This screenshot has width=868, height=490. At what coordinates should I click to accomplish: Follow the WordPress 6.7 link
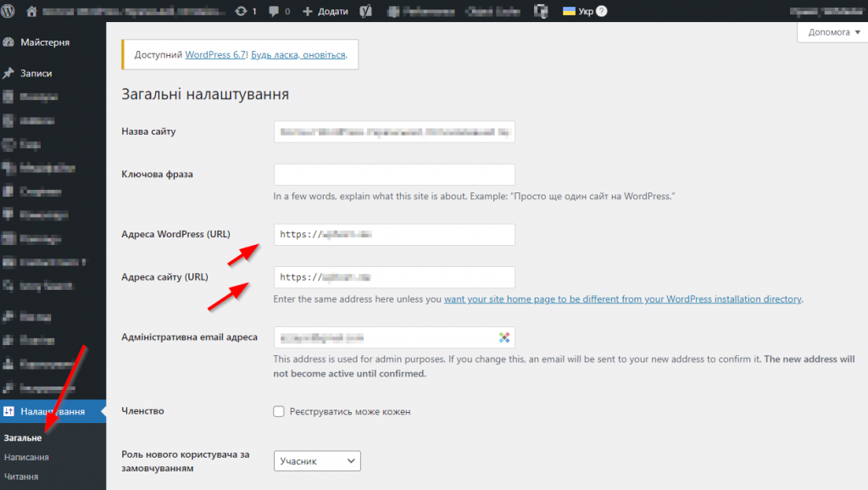click(x=215, y=55)
